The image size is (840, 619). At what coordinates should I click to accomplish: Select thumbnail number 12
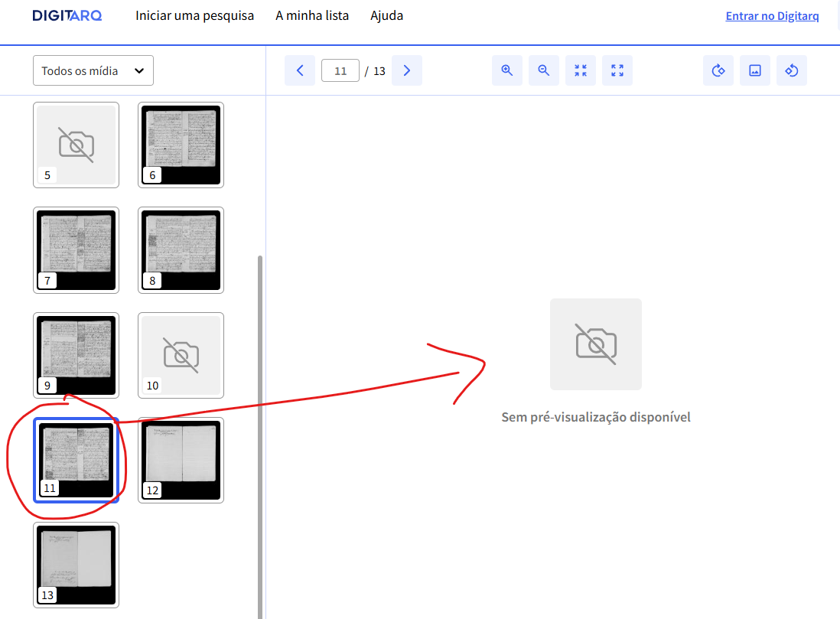181,460
